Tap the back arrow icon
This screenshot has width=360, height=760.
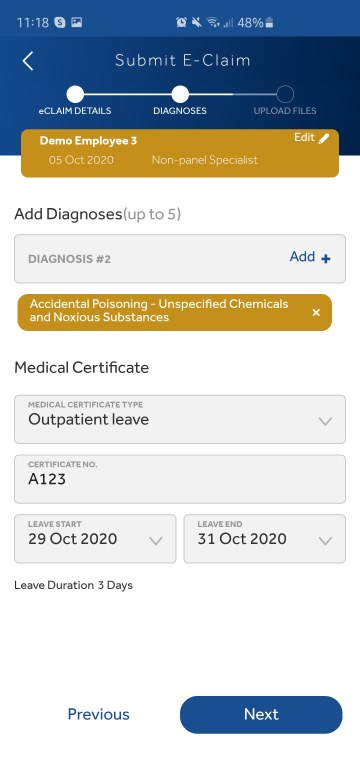click(x=28, y=61)
